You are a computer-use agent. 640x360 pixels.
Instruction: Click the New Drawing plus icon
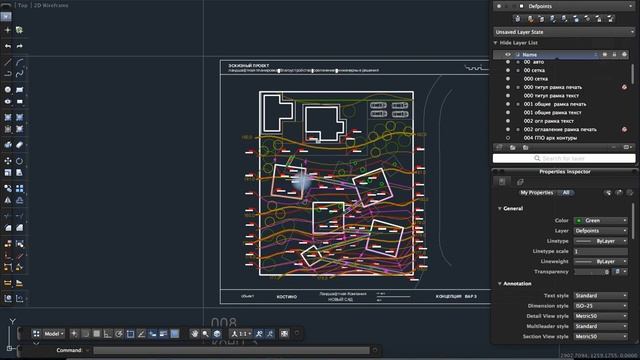[x=8, y=30]
